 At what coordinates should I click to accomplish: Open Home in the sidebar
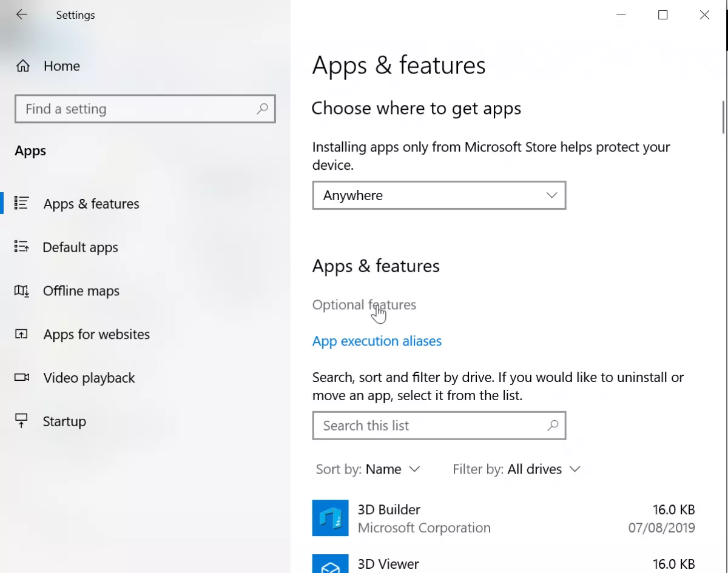point(61,66)
